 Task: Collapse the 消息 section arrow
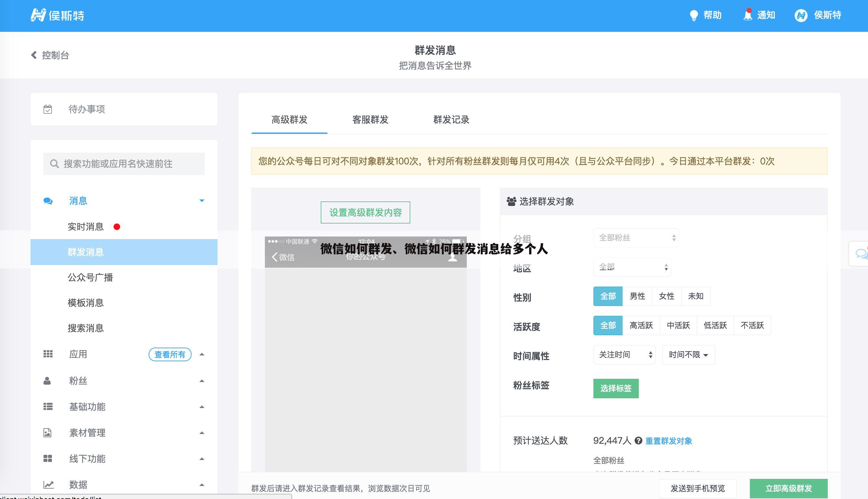(x=202, y=201)
